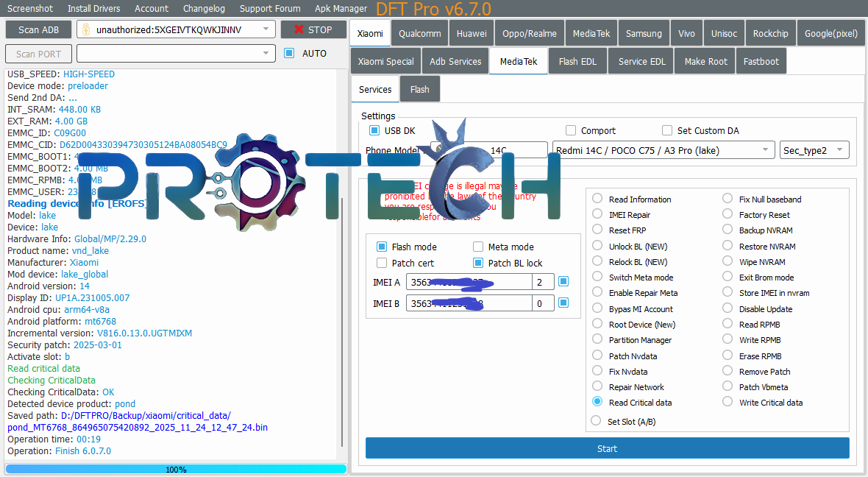Open the Make Root tab
Viewport: 868px width, 477px height.
[705, 62]
